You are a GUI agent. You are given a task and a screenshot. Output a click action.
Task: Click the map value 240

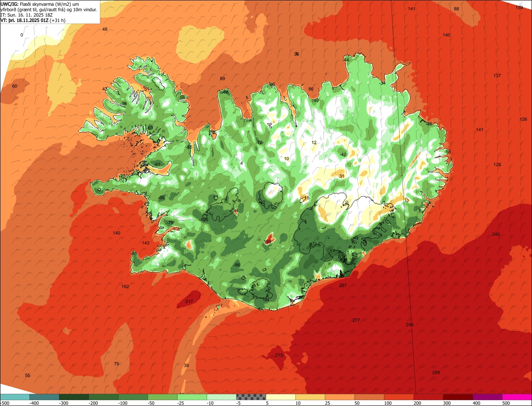tap(496, 235)
